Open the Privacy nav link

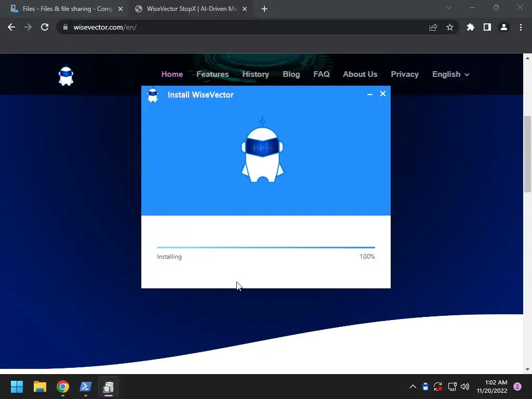coord(404,74)
